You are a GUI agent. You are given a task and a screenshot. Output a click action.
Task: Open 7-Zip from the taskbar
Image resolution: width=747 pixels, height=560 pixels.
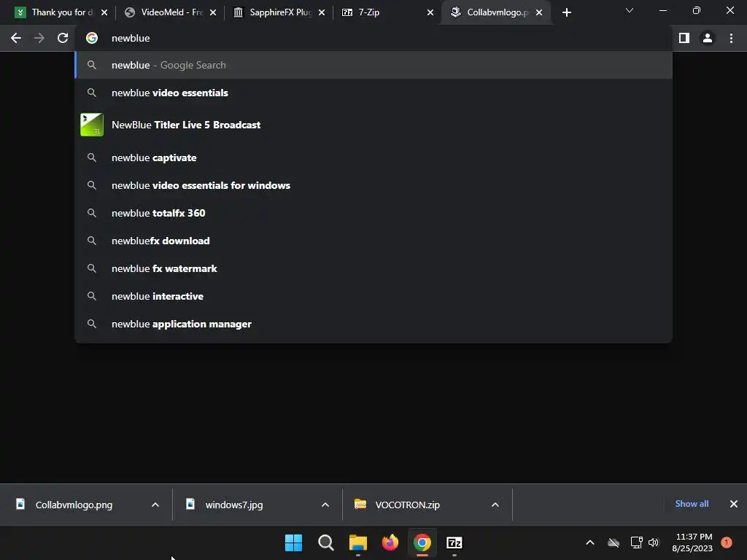[x=454, y=542]
